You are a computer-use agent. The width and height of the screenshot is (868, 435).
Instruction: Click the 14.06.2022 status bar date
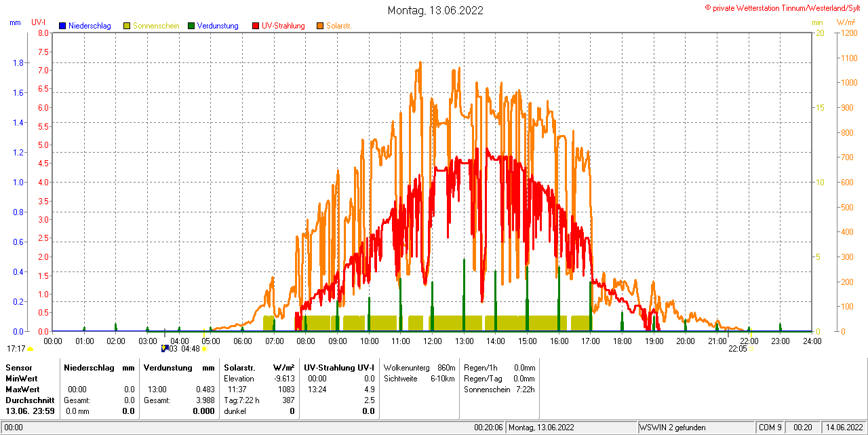click(843, 428)
